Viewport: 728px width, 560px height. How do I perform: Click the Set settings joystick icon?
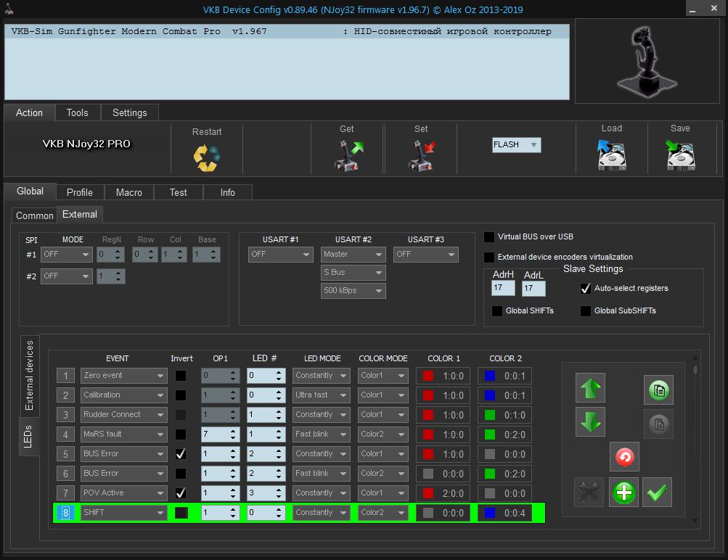click(422, 156)
